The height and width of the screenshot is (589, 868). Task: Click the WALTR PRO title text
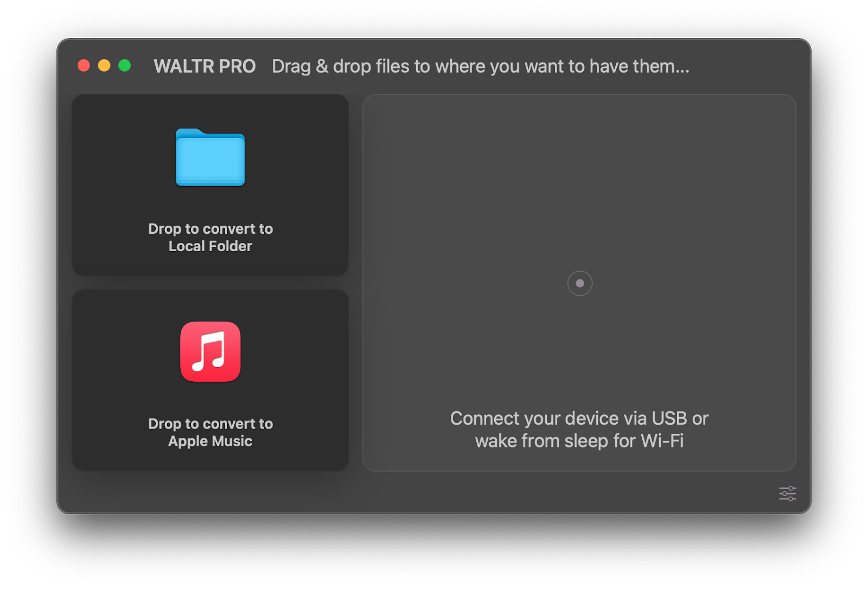(x=205, y=66)
